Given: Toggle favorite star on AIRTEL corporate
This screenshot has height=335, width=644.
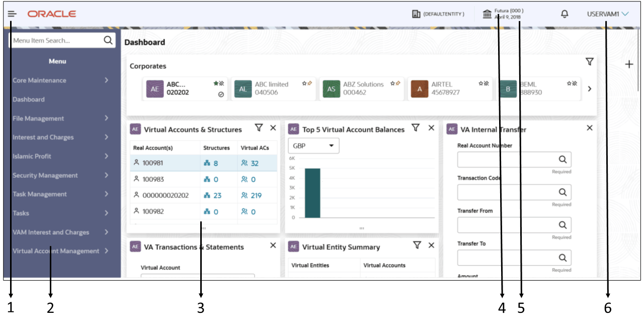Looking at the screenshot, I should point(480,83).
